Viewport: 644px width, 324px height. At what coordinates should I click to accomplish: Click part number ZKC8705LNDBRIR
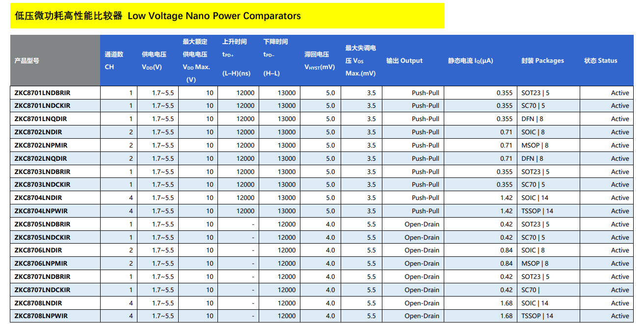pos(43,224)
